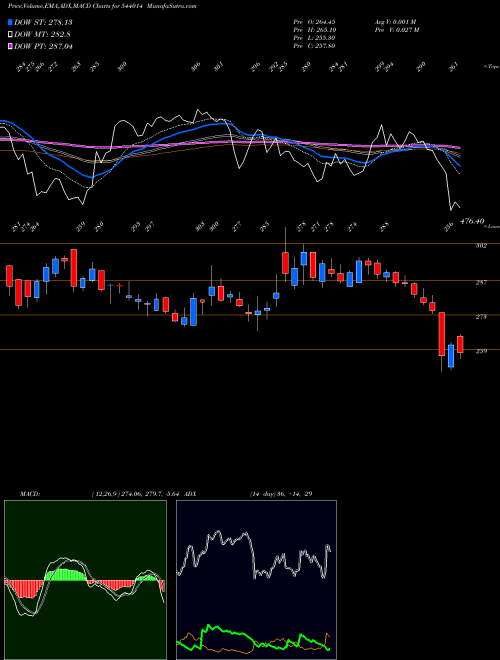Click the white DOW MT legend square
This screenshot has width=500, height=660.
[10, 34]
